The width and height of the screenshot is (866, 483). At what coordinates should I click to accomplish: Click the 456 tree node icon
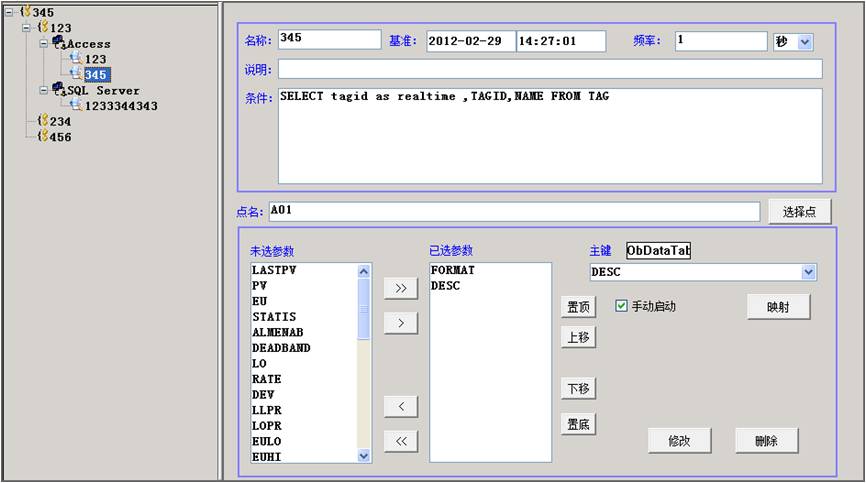coord(42,136)
